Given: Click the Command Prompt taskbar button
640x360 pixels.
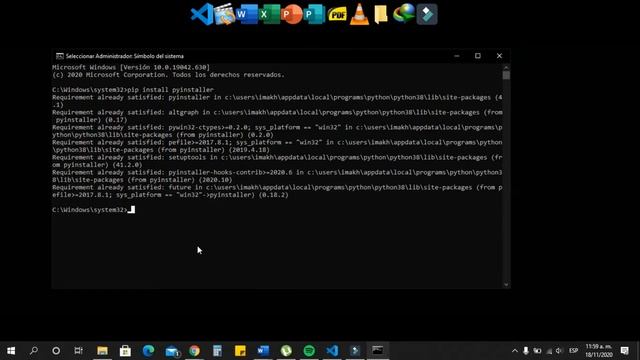Looking at the screenshot, I should pos(378,351).
